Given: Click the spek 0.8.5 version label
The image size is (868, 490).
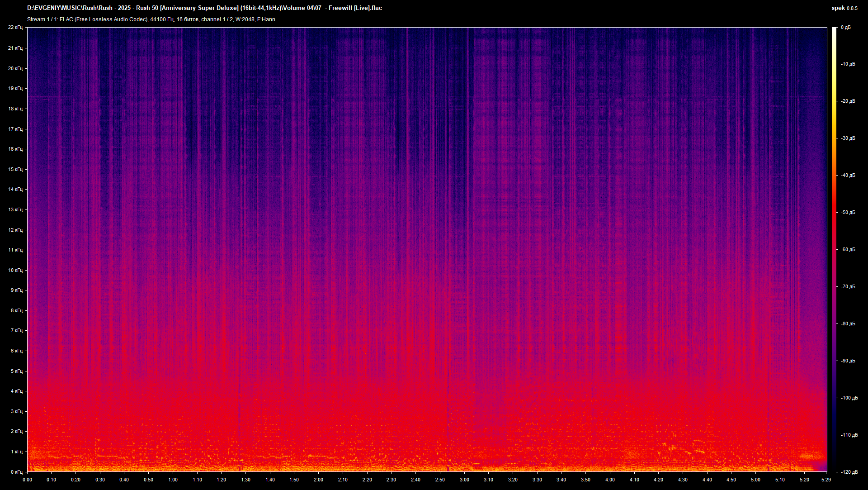Looking at the screenshot, I should click(844, 8).
